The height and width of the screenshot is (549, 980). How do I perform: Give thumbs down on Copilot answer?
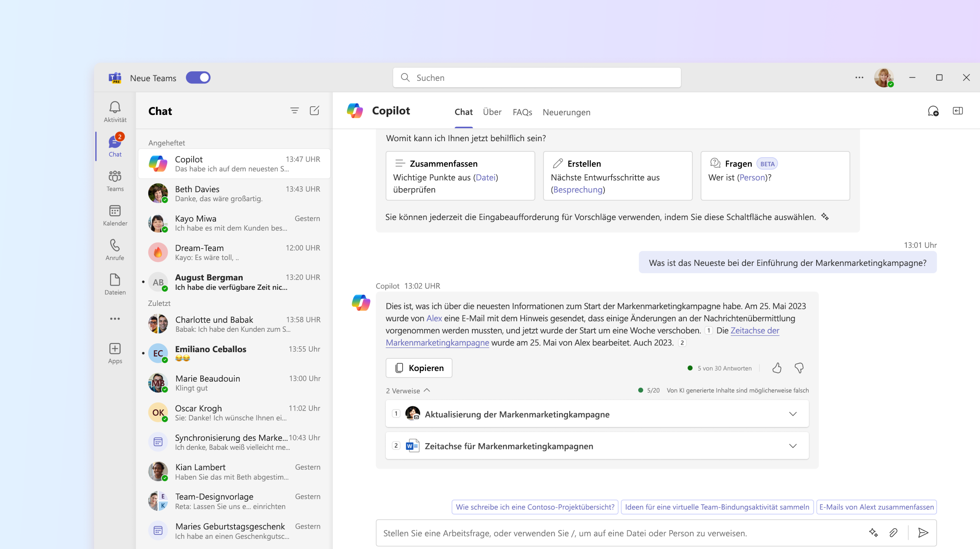799,368
